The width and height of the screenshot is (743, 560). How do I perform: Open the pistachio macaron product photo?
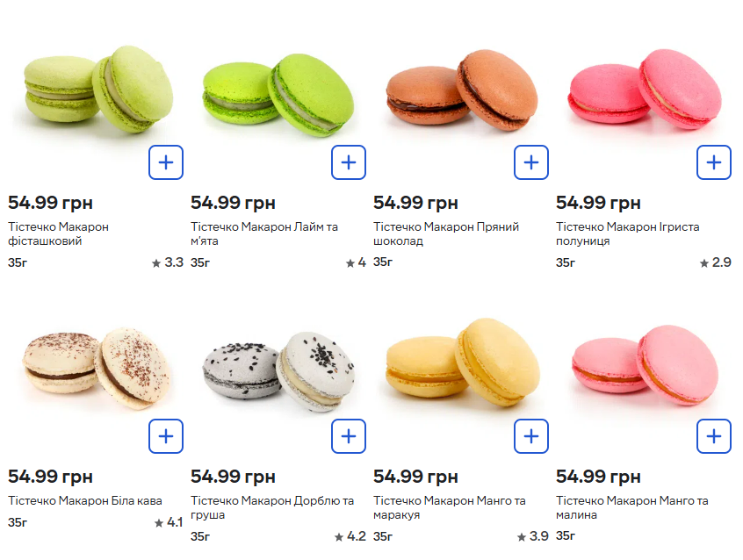point(97,88)
